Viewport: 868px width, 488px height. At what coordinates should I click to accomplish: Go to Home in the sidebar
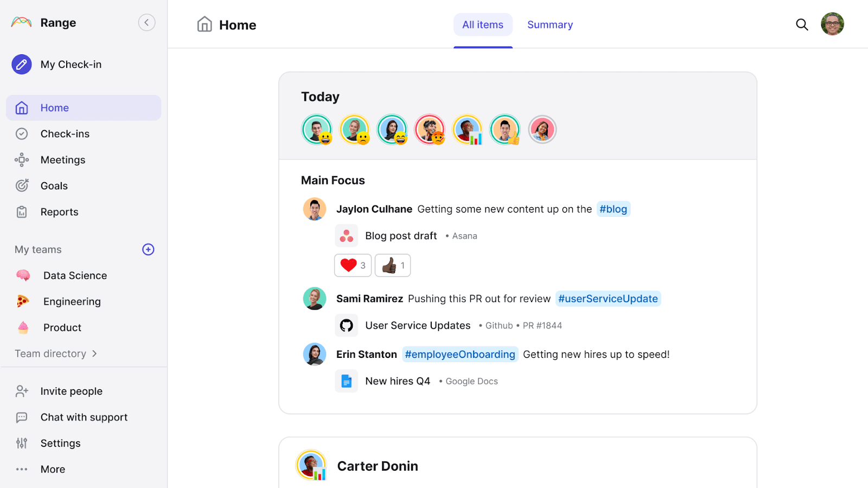pos(84,108)
